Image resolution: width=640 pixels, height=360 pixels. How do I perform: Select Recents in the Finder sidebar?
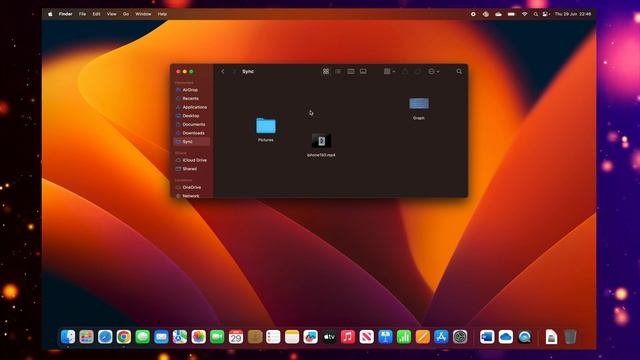(190, 98)
